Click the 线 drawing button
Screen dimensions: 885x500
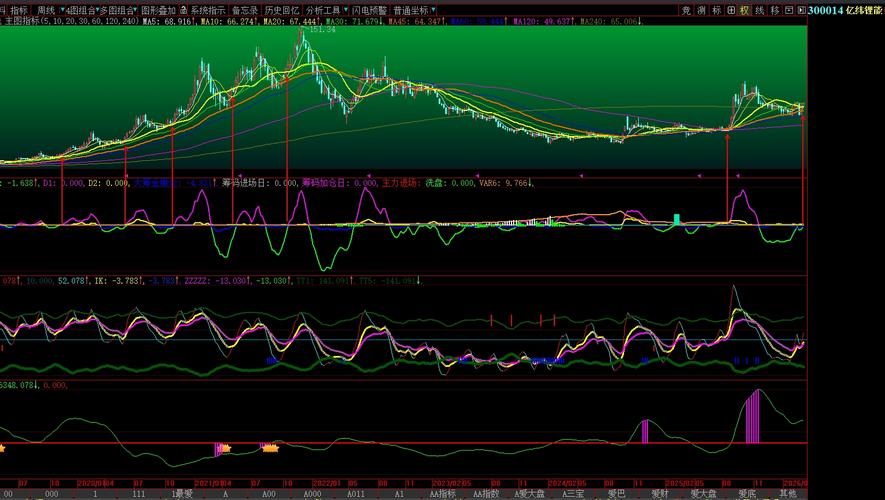760,10
